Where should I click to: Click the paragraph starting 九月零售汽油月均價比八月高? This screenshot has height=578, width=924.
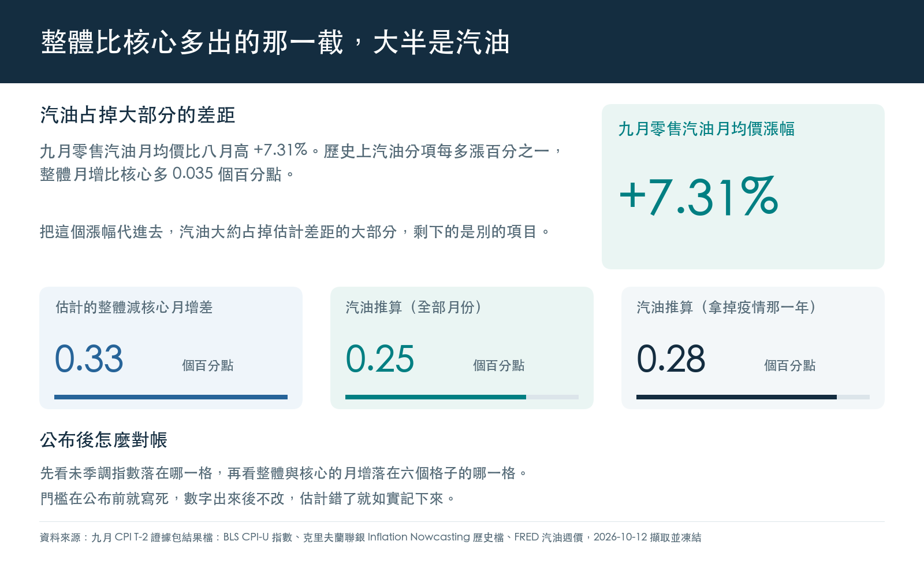point(300,162)
